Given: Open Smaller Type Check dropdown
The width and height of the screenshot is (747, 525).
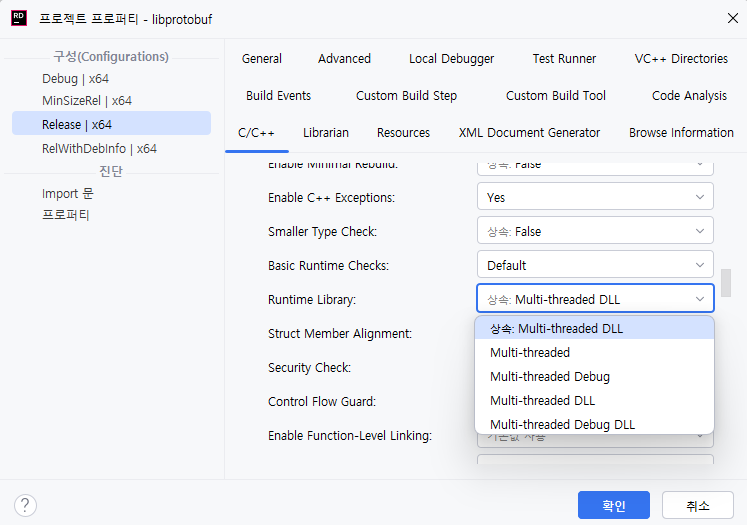Looking at the screenshot, I should pyautogui.click(x=595, y=231).
